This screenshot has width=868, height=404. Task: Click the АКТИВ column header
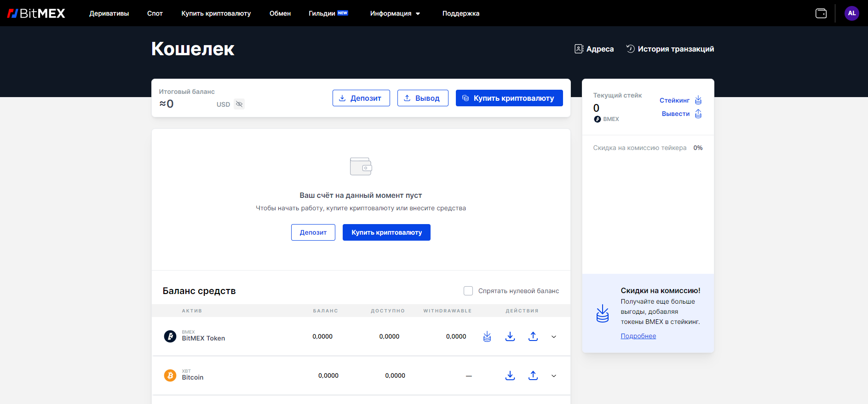coord(192,311)
